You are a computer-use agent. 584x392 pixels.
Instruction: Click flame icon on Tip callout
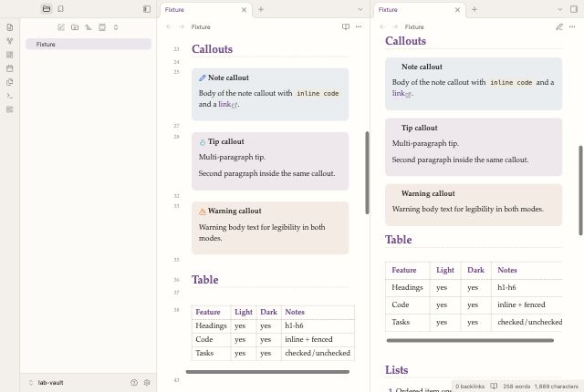tap(203, 142)
